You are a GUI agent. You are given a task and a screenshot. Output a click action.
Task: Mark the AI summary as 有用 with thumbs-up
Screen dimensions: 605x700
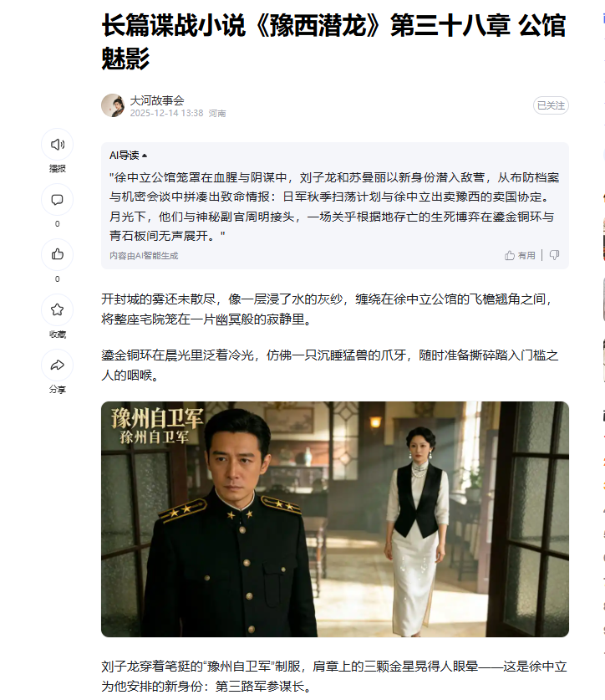coord(510,255)
